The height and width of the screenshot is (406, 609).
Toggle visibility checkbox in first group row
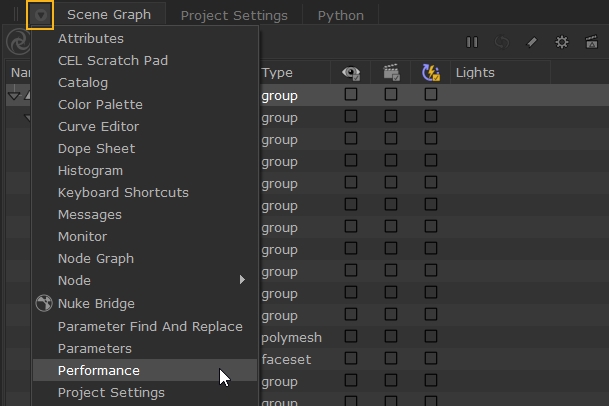click(x=351, y=95)
